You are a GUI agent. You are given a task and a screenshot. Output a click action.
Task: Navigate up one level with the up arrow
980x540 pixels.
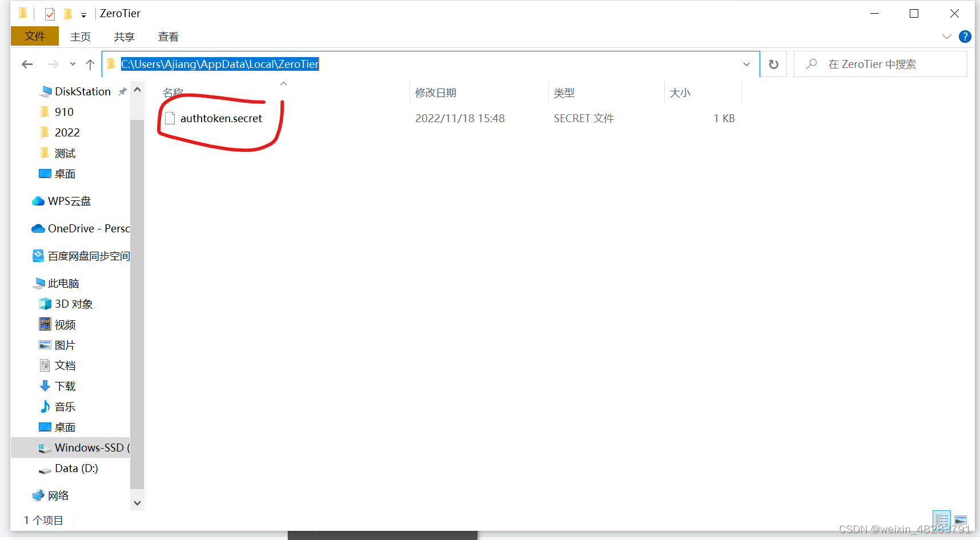pyautogui.click(x=90, y=64)
